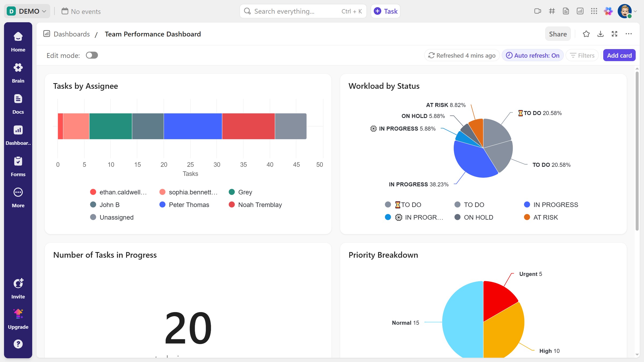
Task: Toggle Edit mode switch
Action: [92, 55]
